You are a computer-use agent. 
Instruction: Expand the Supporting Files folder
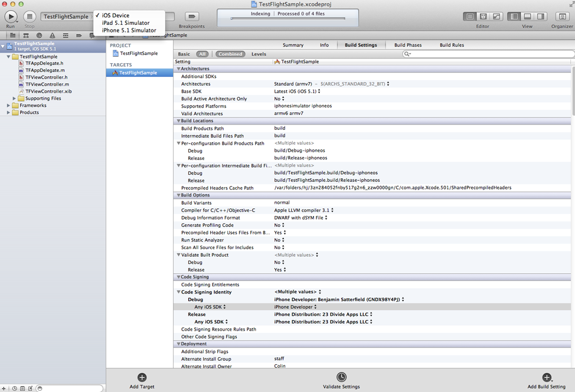(14, 99)
